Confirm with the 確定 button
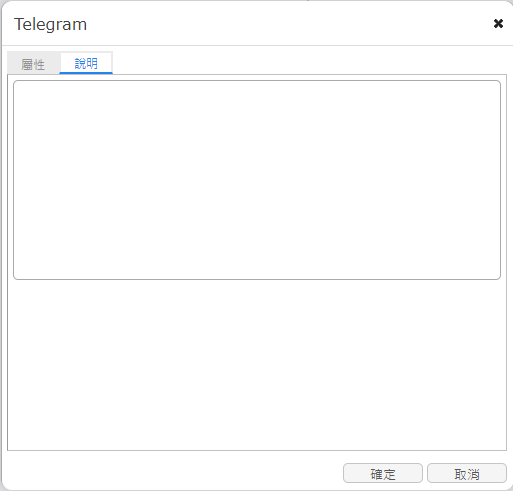This screenshot has height=491, width=513. tap(383, 473)
